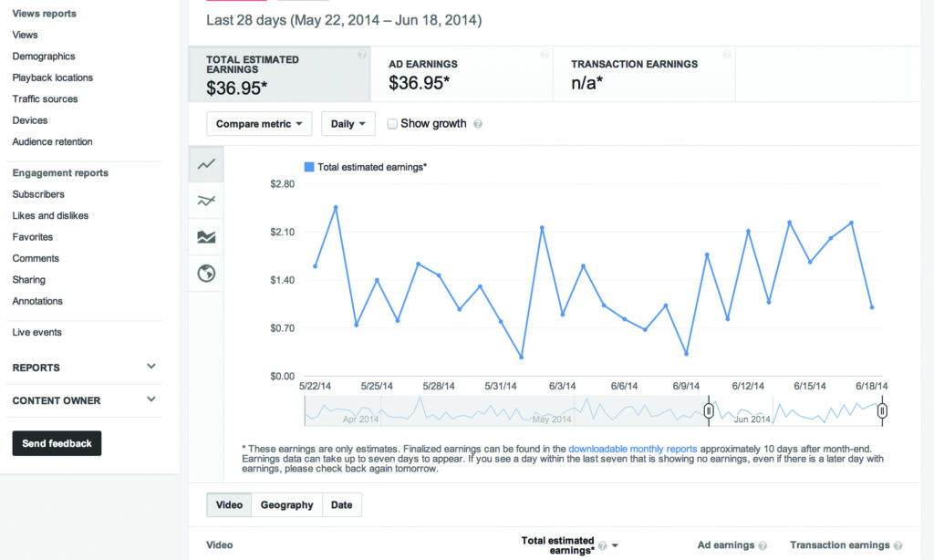Click the right timeline range handle
Image resolution: width=934 pixels, height=560 pixels.
pyautogui.click(x=881, y=410)
